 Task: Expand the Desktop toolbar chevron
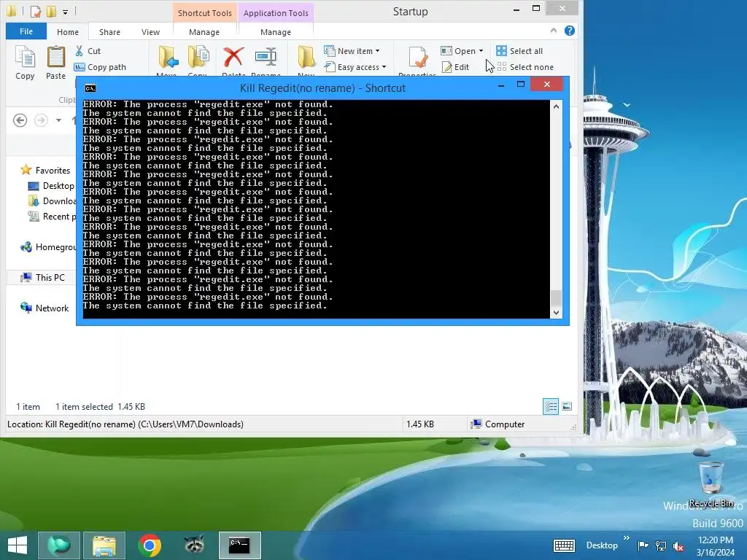click(627, 538)
